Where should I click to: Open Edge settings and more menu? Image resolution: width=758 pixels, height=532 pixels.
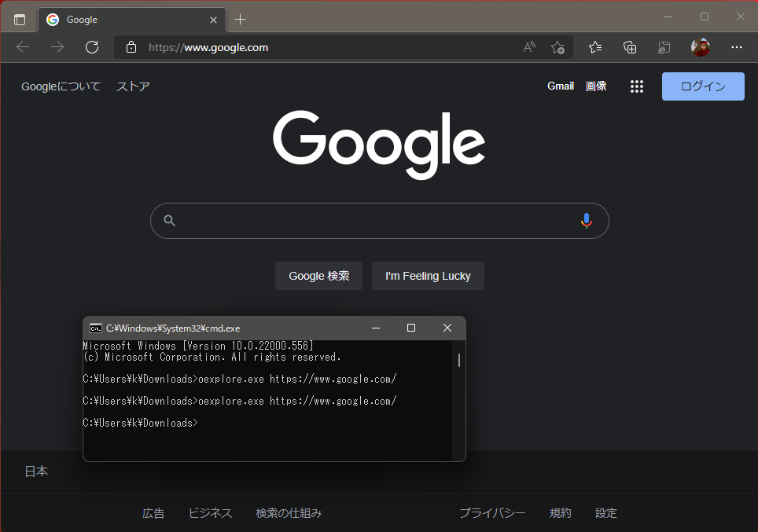click(736, 47)
